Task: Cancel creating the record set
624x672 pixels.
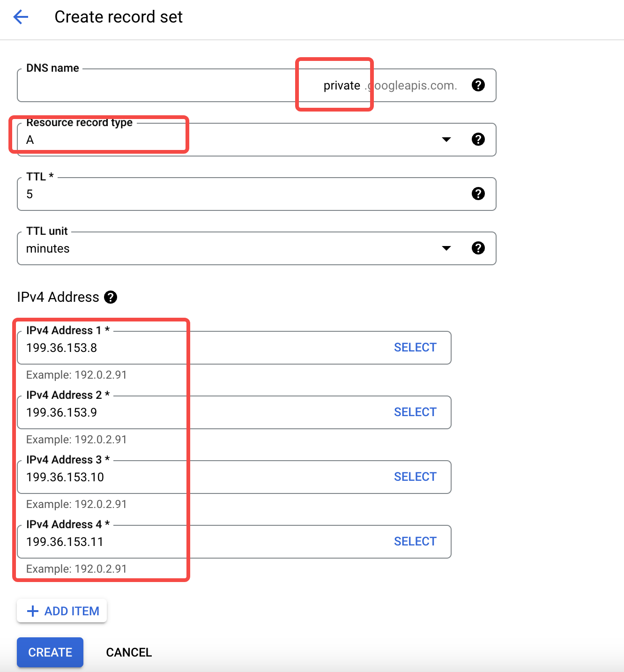Action: 129,652
